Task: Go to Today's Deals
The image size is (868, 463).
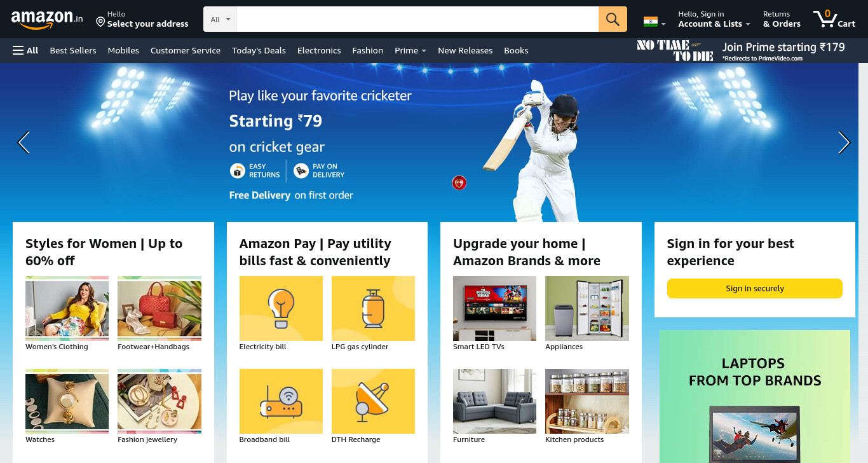Action: click(x=259, y=50)
